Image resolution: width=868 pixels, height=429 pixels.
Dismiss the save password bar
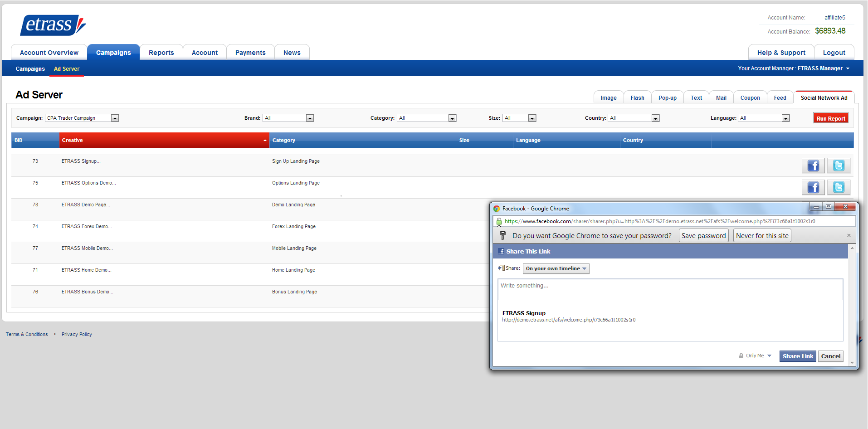click(x=848, y=235)
